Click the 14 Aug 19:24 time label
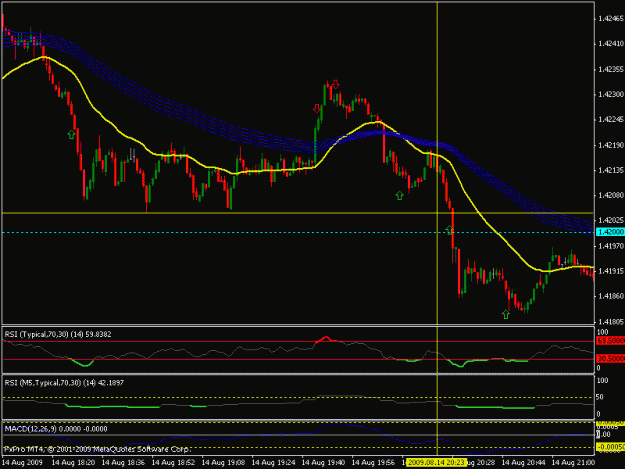625x469 pixels. (x=273, y=462)
